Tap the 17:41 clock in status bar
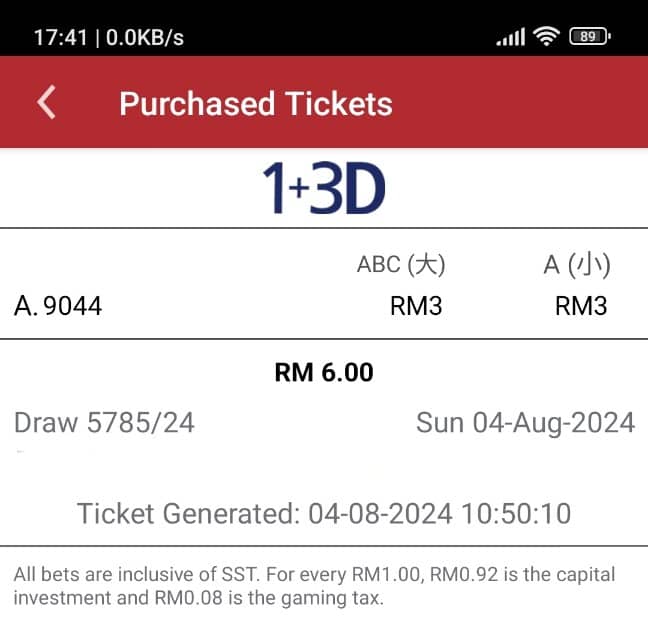Image resolution: width=648 pixels, height=641 pixels. (x=60, y=38)
